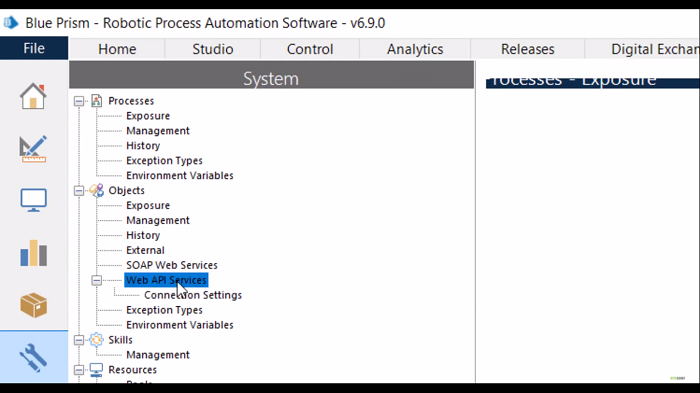This screenshot has height=393, width=700.
Task: Select Management under Objects
Action: click(158, 220)
